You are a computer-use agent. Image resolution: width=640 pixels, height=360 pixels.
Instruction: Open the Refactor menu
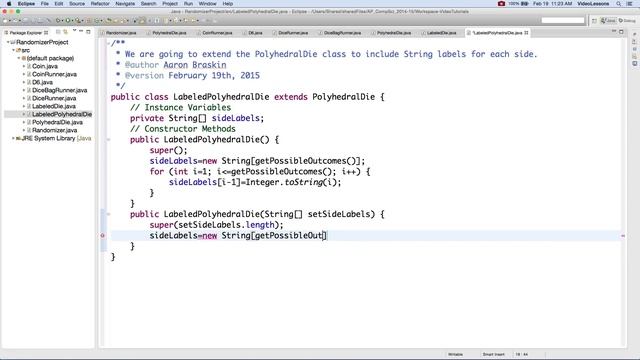click(x=100, y=4)
